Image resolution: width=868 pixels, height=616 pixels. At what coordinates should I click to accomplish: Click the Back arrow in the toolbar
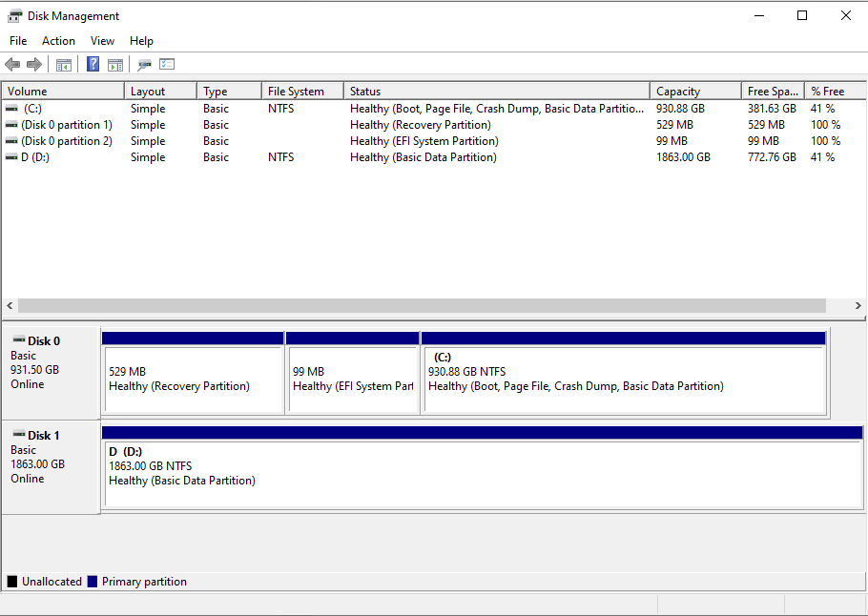(x=12, y=65)
